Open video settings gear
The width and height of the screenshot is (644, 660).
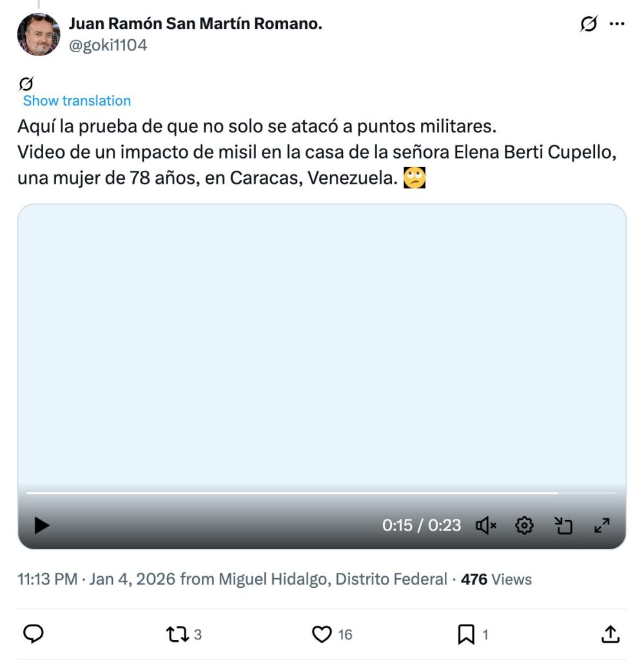tap(525, 525)
